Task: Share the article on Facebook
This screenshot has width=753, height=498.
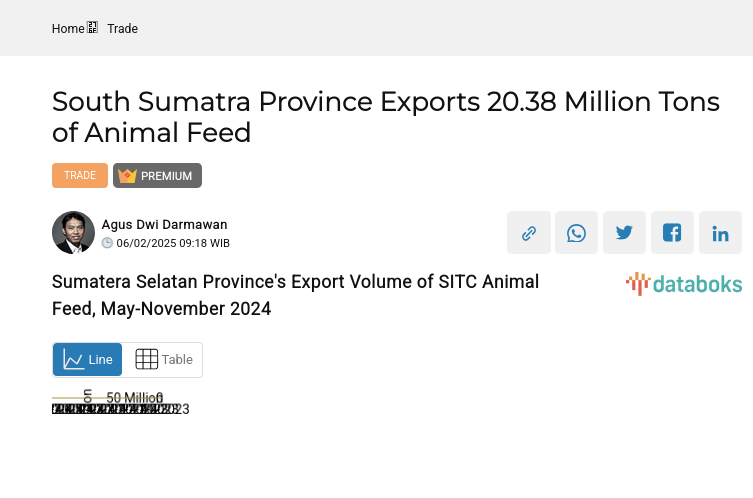Action: 673,233
